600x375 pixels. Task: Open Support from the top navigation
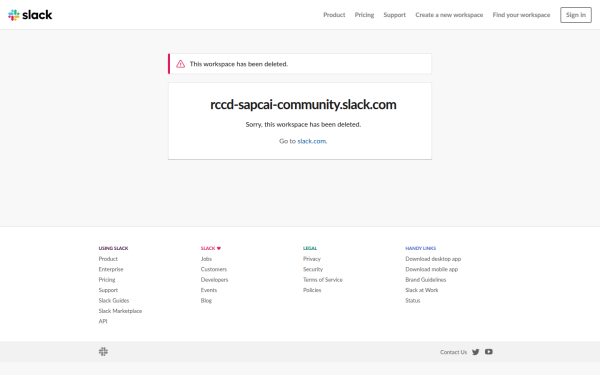click(395, 15)
